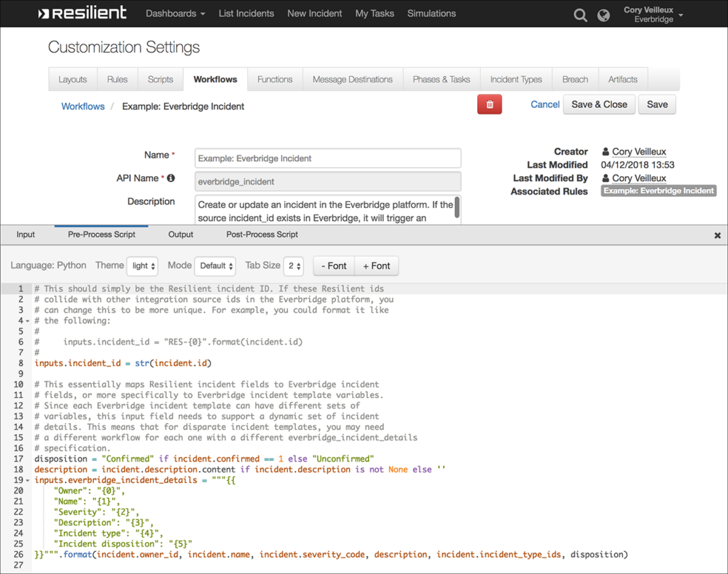Select the Workflows tab
Image resolution: width=728 pixels, height=574 pixels.
click(x=215, y=80)
